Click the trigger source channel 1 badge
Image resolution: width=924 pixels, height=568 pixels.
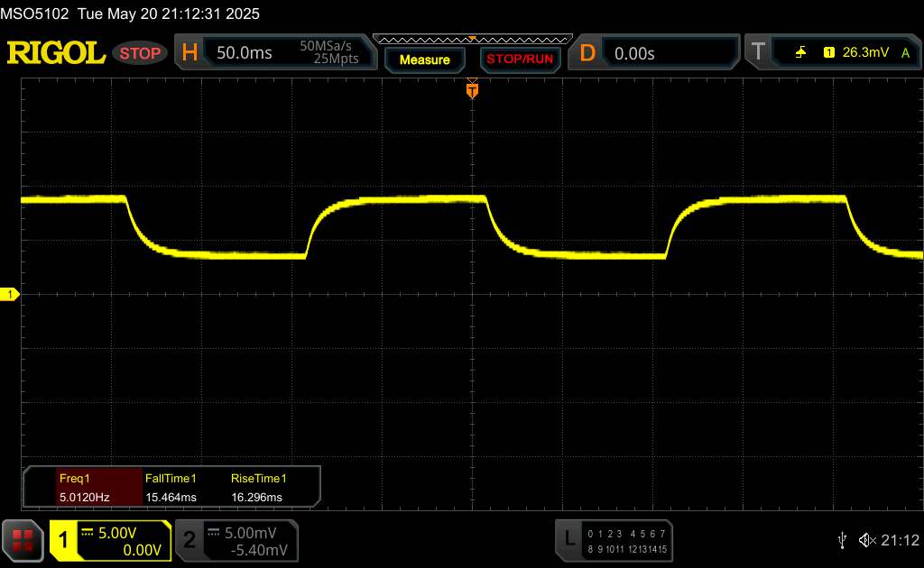pos(828,52)
